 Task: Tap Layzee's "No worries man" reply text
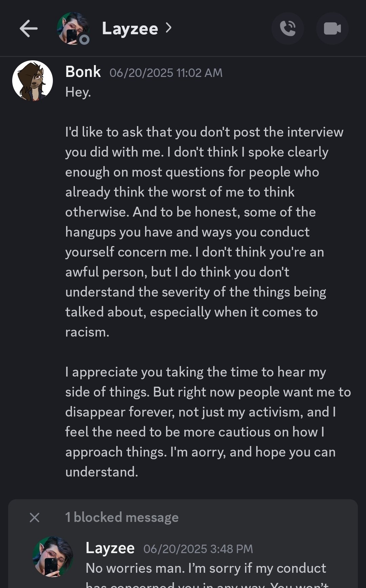point(206,568)
